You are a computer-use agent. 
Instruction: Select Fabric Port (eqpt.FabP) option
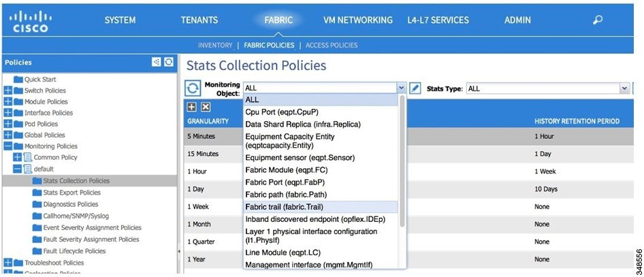coord(321,182)
